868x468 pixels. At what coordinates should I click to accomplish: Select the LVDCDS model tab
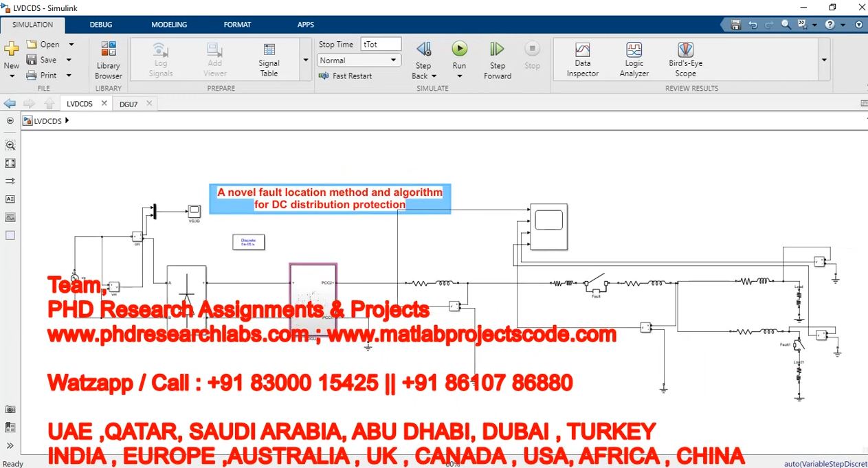[x=80, y=104]
